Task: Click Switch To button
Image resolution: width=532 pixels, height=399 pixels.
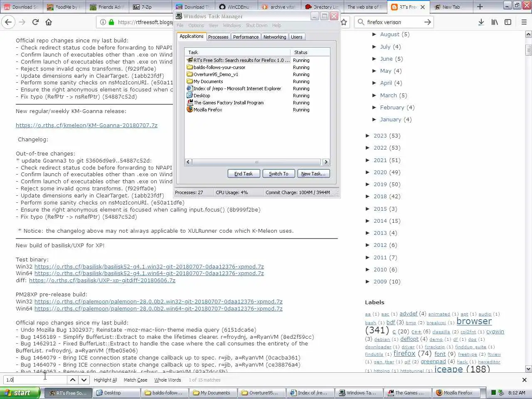Action: pos(278,174)
